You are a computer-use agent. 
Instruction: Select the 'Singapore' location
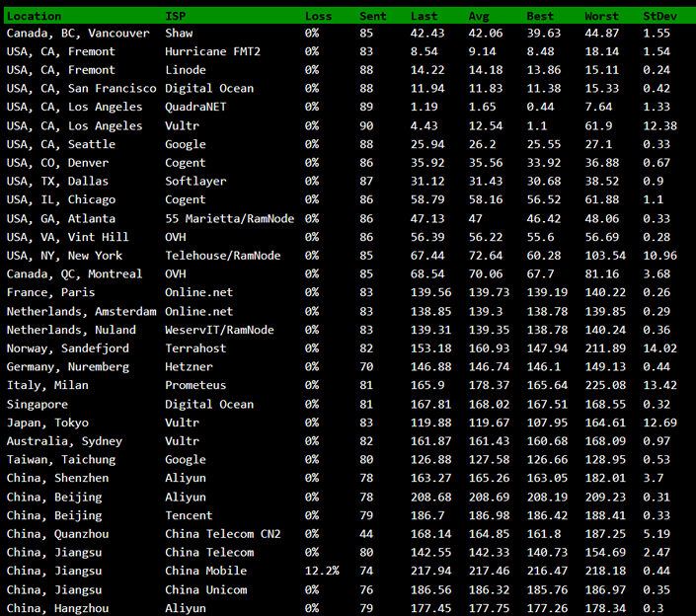pyautogui.click(x=38, y=405)
